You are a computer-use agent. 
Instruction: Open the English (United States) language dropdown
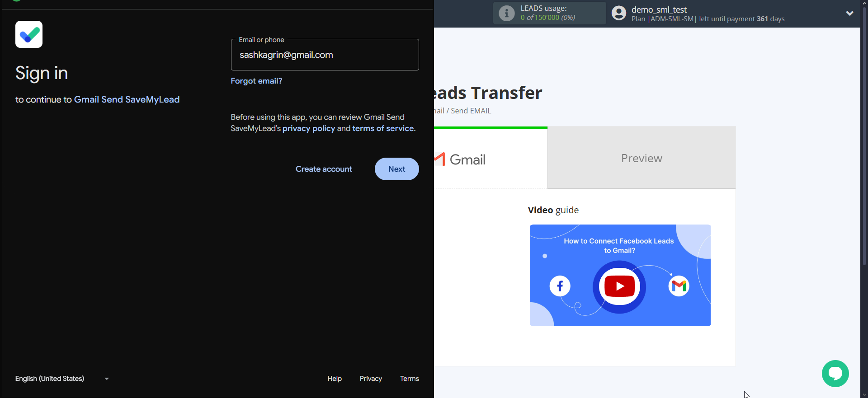[50, 379]
